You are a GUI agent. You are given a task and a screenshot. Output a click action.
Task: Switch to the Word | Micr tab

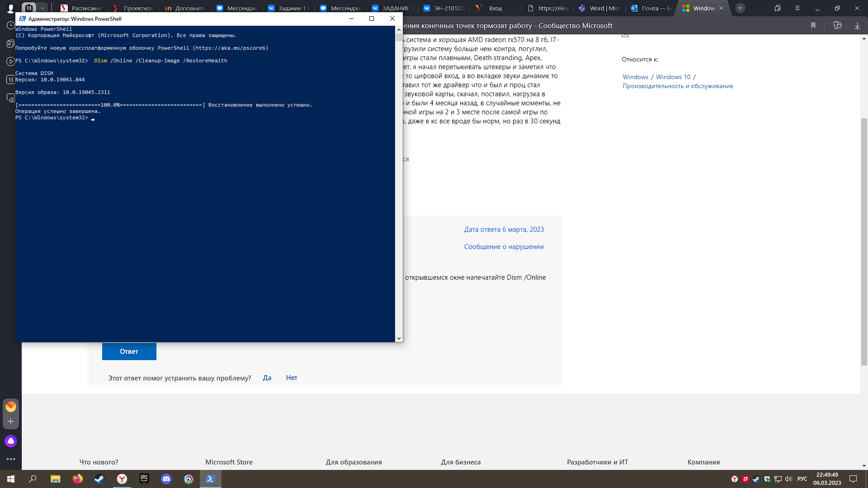click(599, 8)
